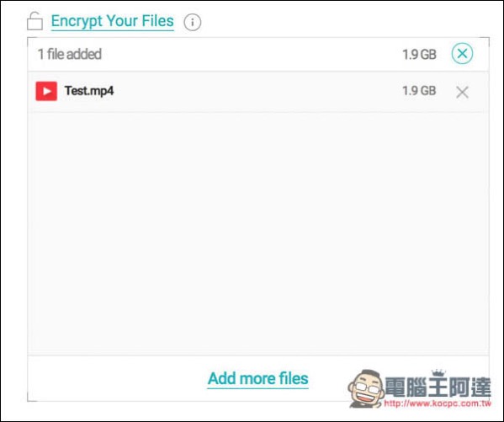
Task: Click the Add more files link
Action: coord(257,378)
